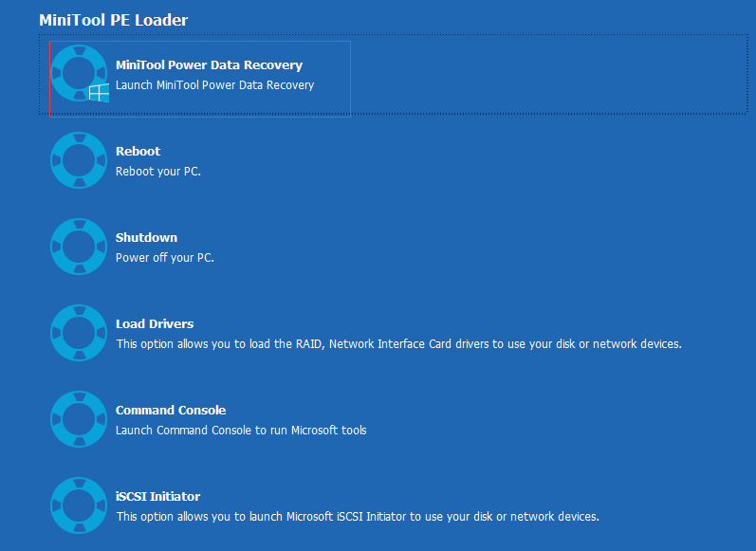Select the Reboot option label
756x551 pixels.
pyautogui.click(x=138, y=152)
